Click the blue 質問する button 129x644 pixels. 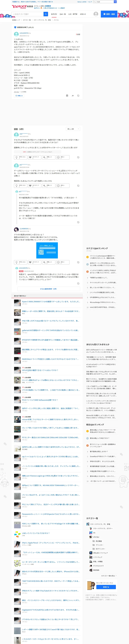click(x=106, y=587)
